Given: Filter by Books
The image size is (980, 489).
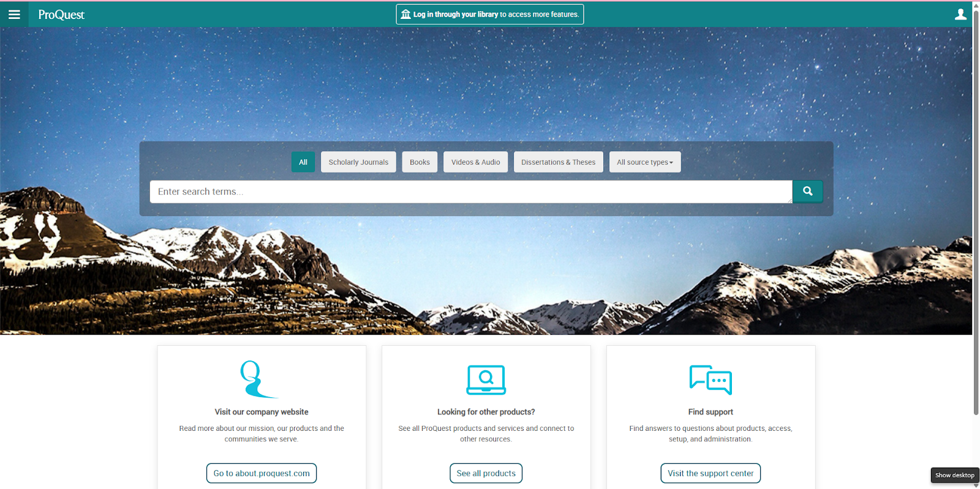Looking at the screenshot, I should pyautogui.click(x=420, y=162).
